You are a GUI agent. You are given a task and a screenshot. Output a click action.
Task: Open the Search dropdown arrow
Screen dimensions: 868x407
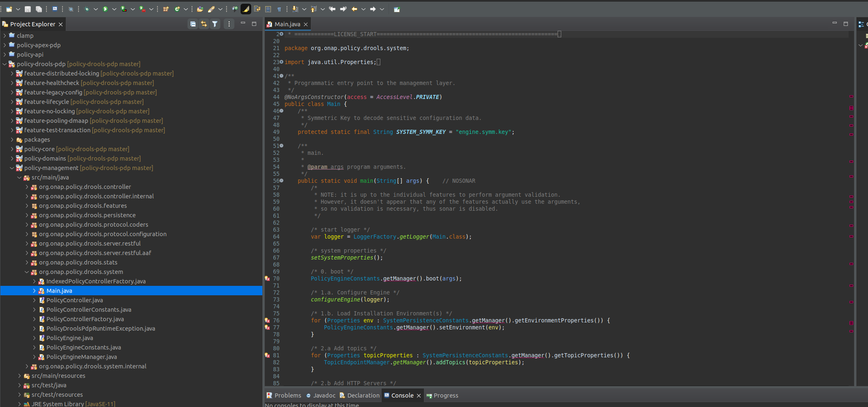220,9
